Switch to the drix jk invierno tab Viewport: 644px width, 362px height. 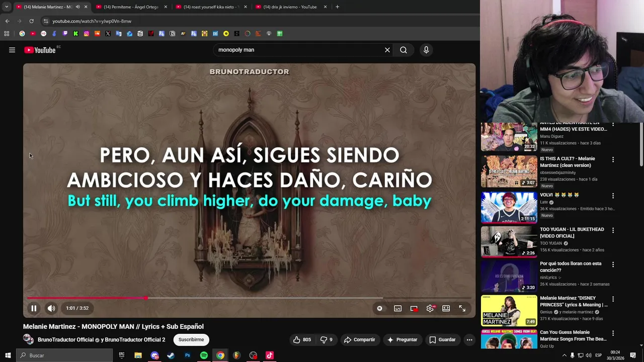point(290,7)
